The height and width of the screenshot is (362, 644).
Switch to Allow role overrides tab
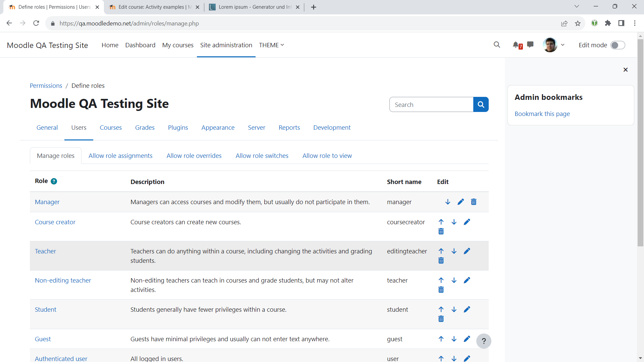[x=194, y=156]
